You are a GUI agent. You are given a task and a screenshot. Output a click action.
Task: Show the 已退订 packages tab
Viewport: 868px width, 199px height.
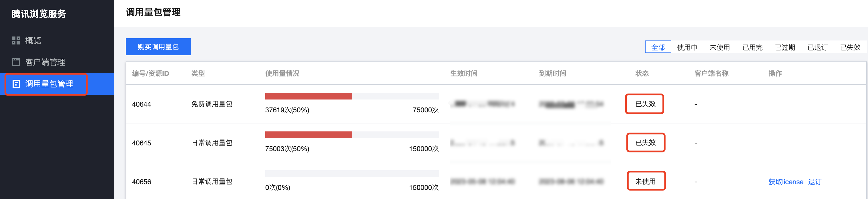click(817, 47)
